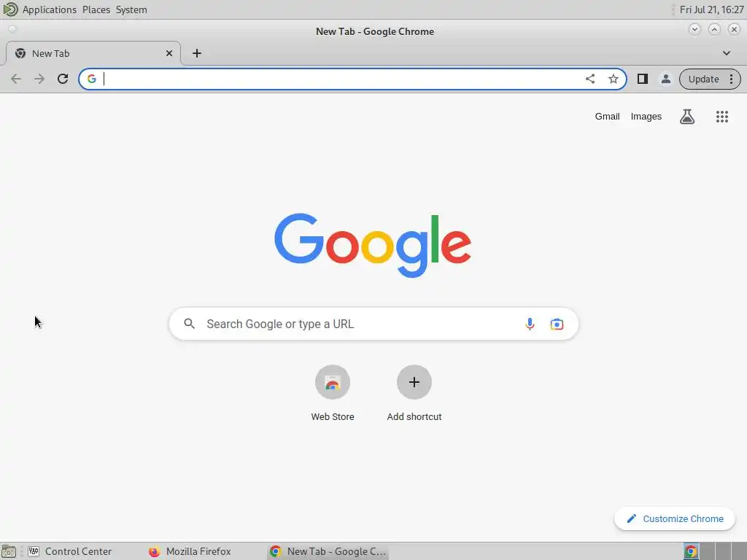Open the Google apps grid
Image resolution: width=747 pixels, height=560 pixels.
click(722, 117)
